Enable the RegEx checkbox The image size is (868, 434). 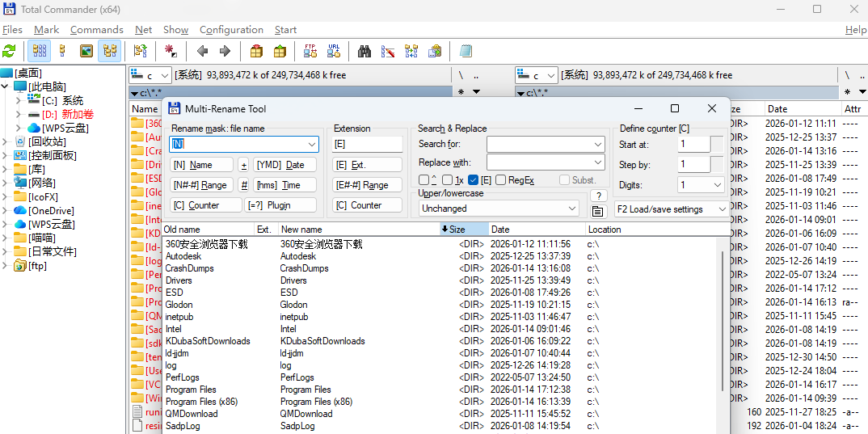[x=501, y=180]
